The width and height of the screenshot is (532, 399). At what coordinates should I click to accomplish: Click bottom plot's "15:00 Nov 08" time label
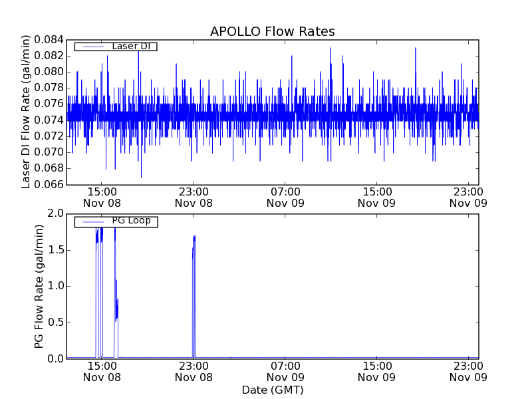(x=101, y=371)
